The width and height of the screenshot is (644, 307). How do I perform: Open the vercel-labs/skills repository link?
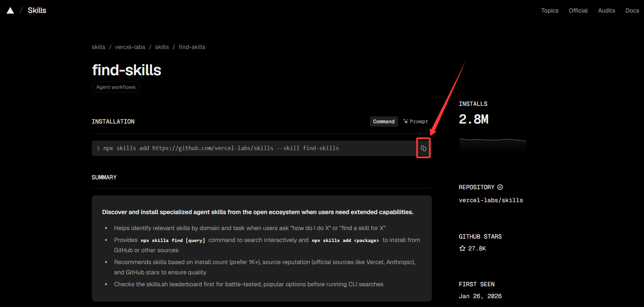point(491,200)
